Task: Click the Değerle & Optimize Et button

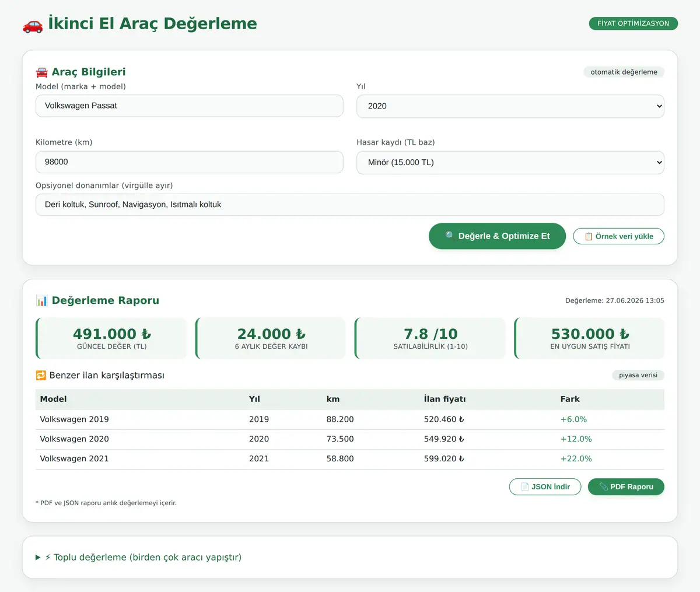Action: 497,236
